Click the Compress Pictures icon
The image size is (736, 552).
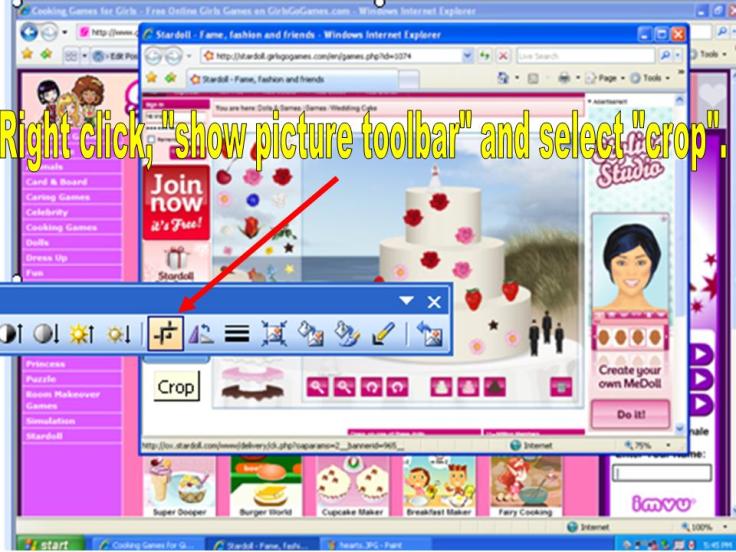coord(274,334)
